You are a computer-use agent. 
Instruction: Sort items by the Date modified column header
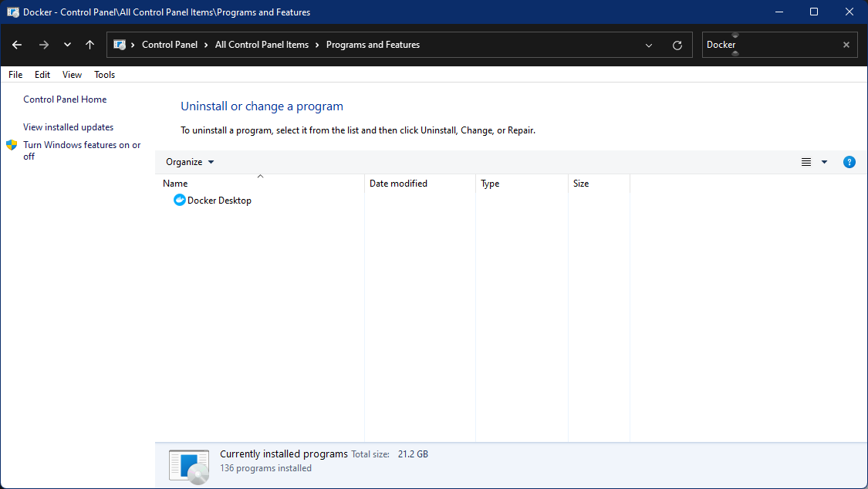pyautogui.click(x=398, y=184)
